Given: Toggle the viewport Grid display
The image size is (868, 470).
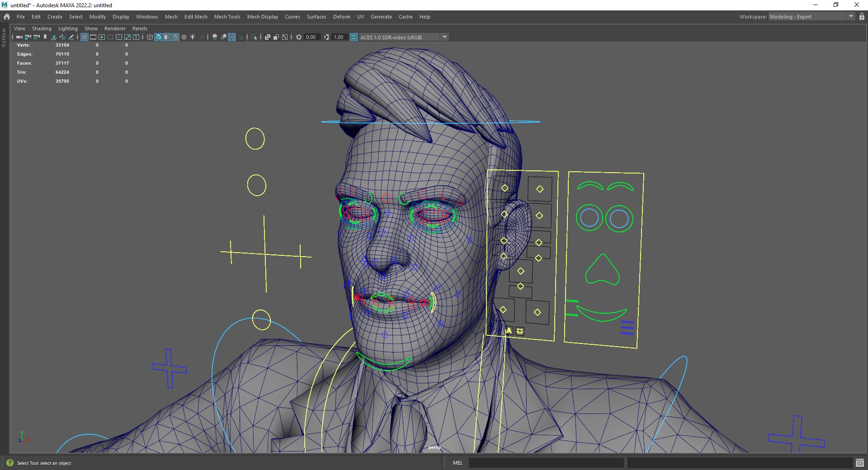Looking at the screenshot, I should click(x=85, y=37).
